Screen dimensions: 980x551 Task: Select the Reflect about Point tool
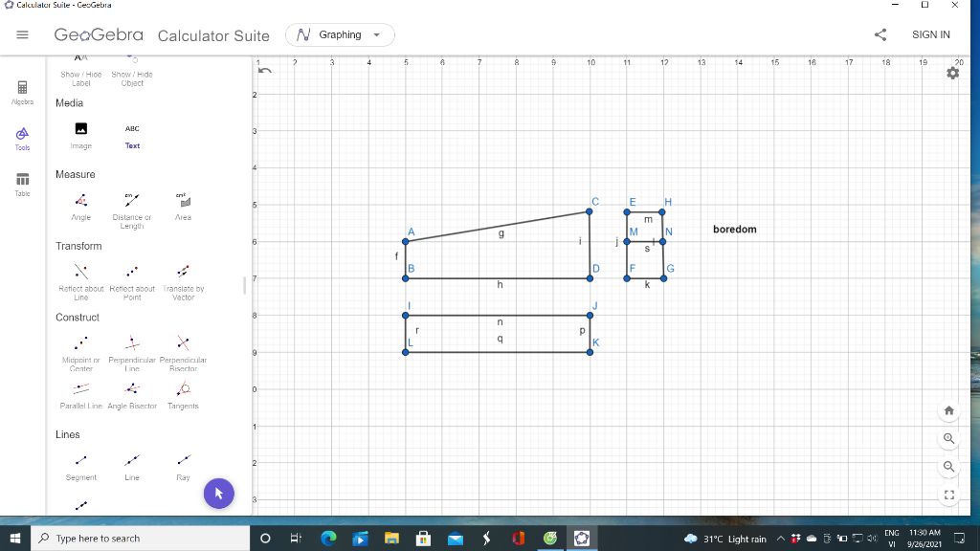tap(132, 282)
